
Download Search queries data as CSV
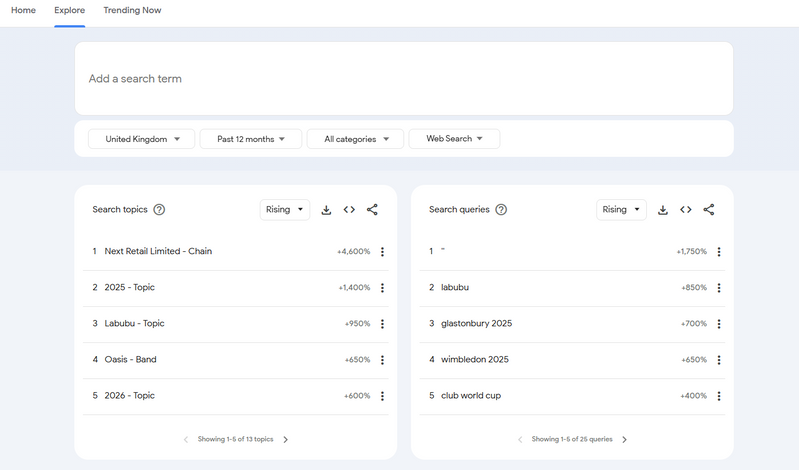click(662, 210)
